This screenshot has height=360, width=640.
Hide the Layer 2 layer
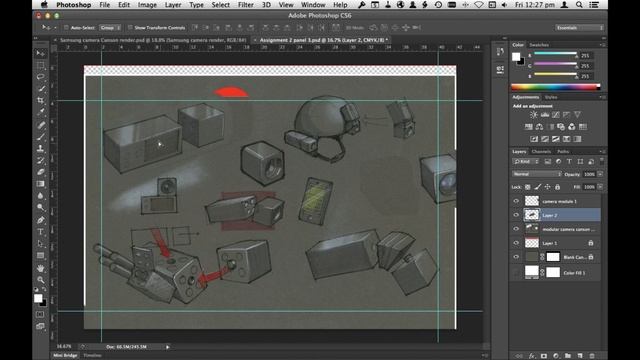tap(516, 215)
